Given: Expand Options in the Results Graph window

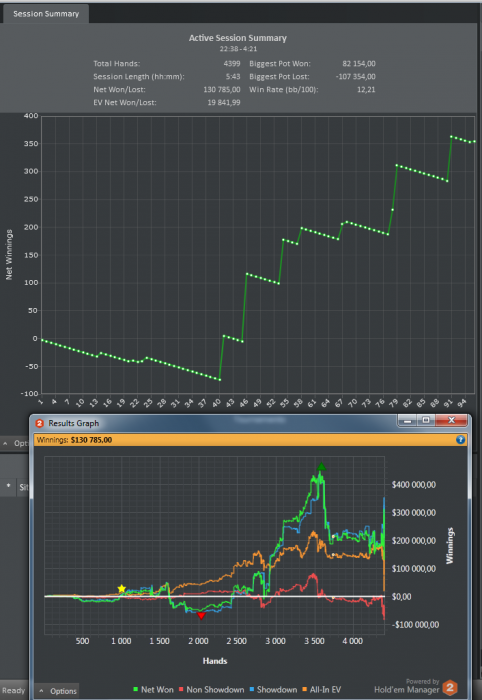Looking at the screenshot, I should pos(58,691).
